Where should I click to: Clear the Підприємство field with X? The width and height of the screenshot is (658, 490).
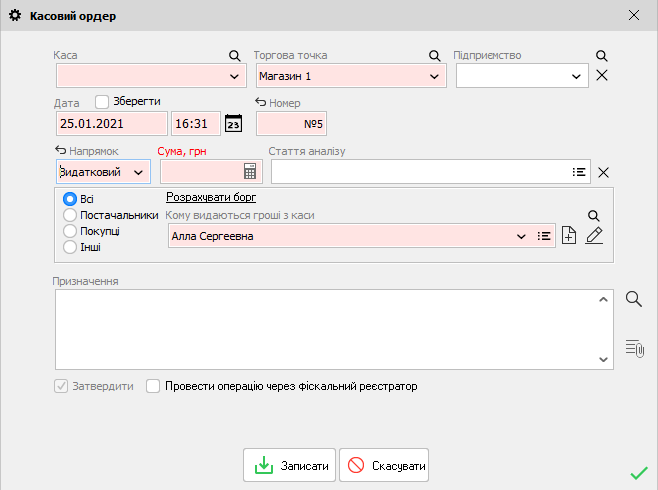click(602, 76)
